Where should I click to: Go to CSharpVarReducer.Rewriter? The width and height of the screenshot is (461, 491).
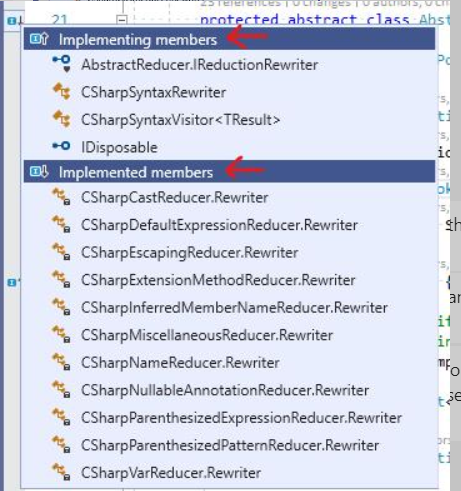coord(171,473)
